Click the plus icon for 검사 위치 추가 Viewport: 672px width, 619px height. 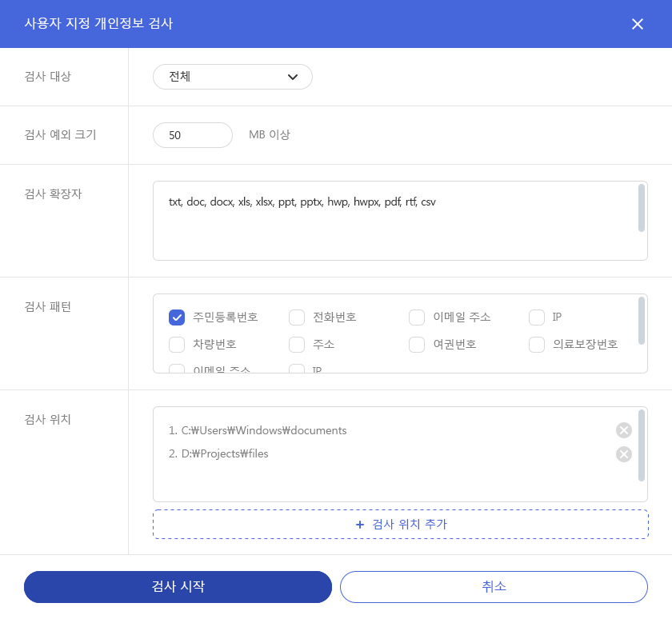coord(359,525)
